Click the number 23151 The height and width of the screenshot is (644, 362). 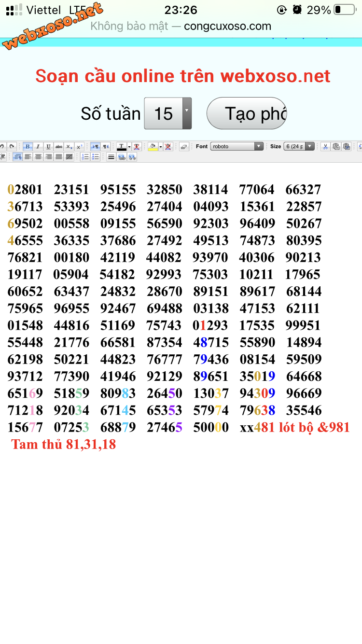click(x=71, y=189)
